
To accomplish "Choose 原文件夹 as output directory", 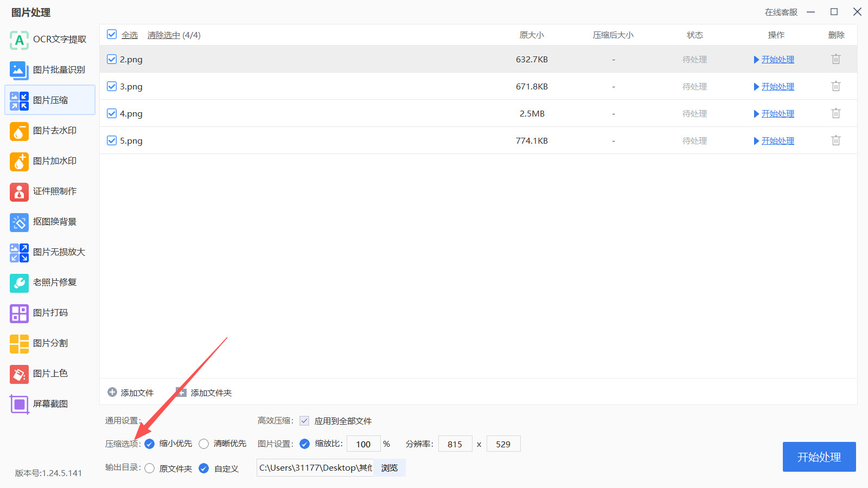I will 150,468.
